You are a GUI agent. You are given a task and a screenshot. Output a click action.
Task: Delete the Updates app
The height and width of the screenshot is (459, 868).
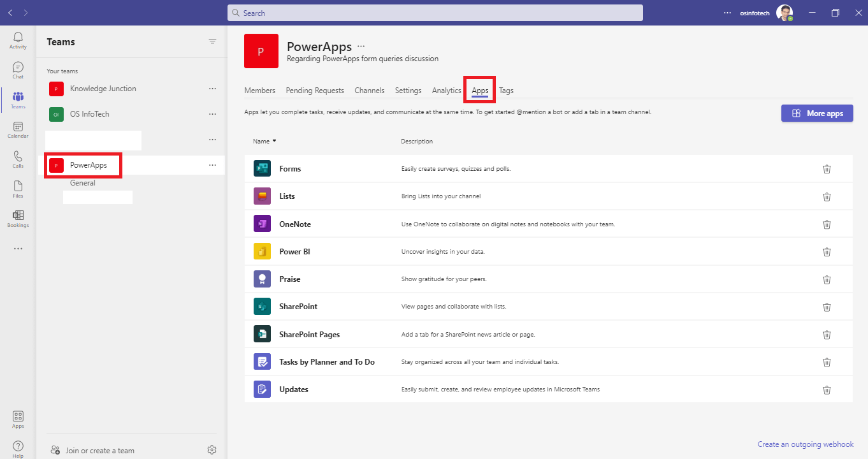pyautogui.click(x=827, y=390)
